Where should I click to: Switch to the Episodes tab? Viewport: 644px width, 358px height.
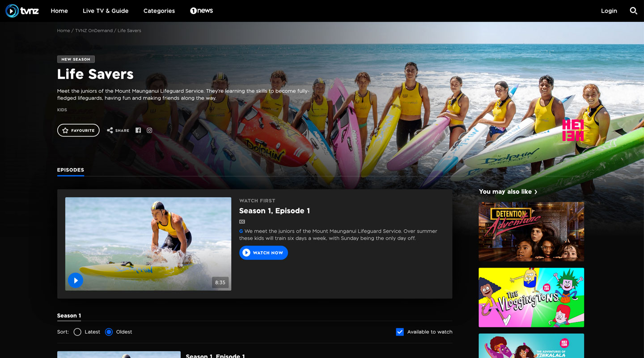71,170
